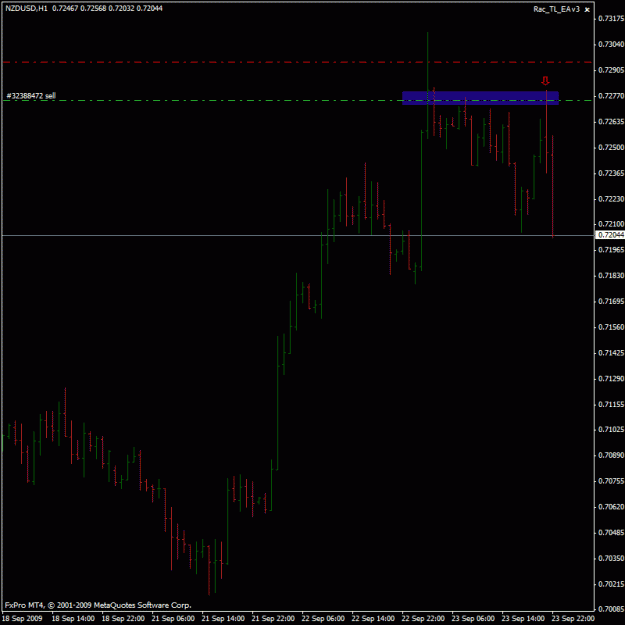Click the 0.71155 price axis label
The height and width of the screenshot is (625, 625).
(x=611, y=405)
